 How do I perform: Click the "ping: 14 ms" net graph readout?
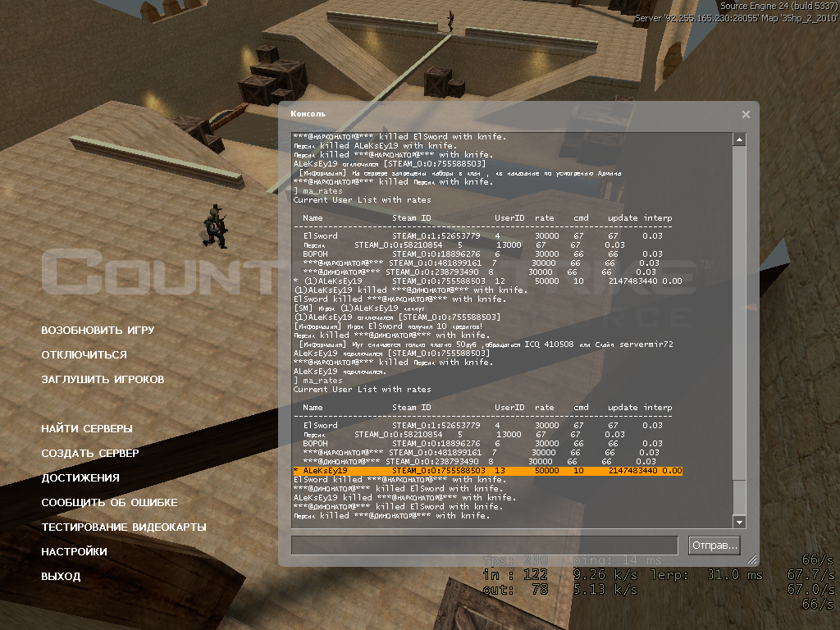(x=617, y=560)
